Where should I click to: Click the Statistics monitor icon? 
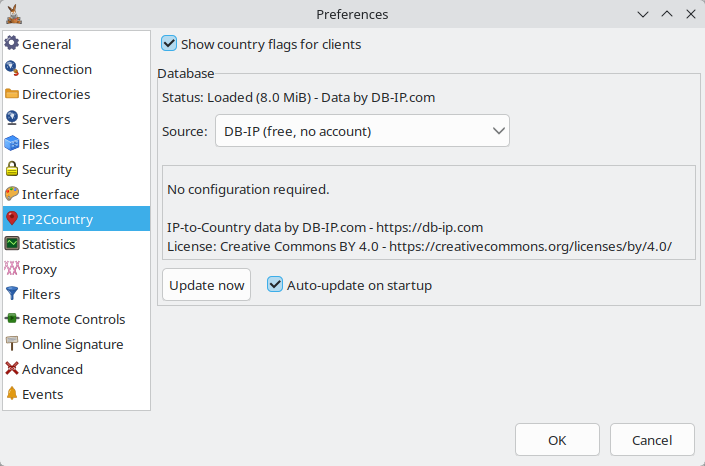(x=12, y=244)
